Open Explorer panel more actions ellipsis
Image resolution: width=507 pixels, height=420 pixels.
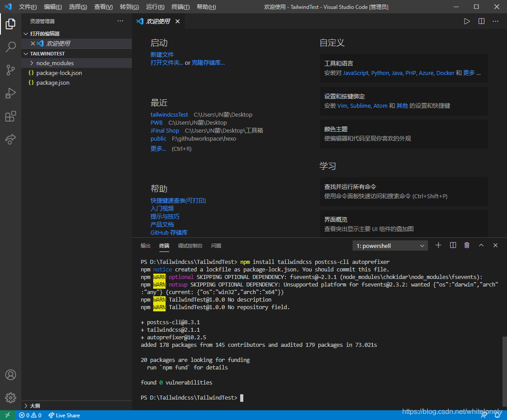tap(120, 21)
